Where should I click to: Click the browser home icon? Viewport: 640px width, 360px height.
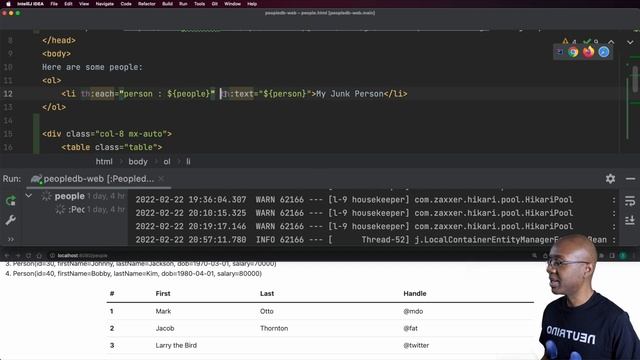pos(39,256)
